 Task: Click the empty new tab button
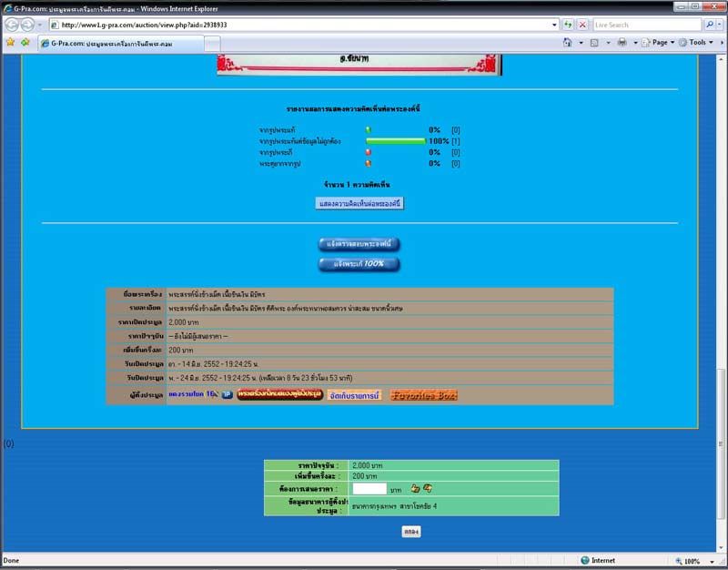(212, 43)
